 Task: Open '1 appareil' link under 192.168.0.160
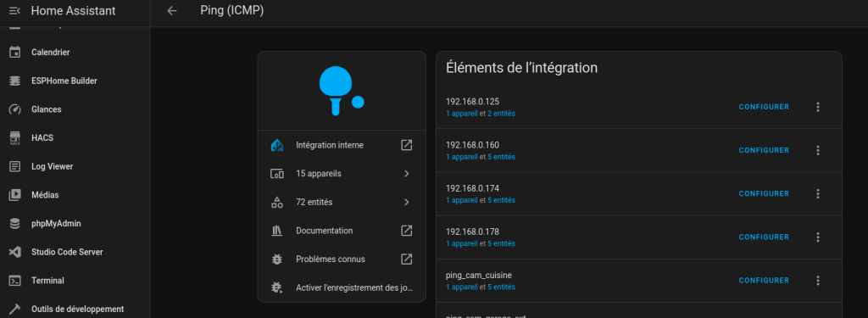pyautogui.click(x=462, y=157)
